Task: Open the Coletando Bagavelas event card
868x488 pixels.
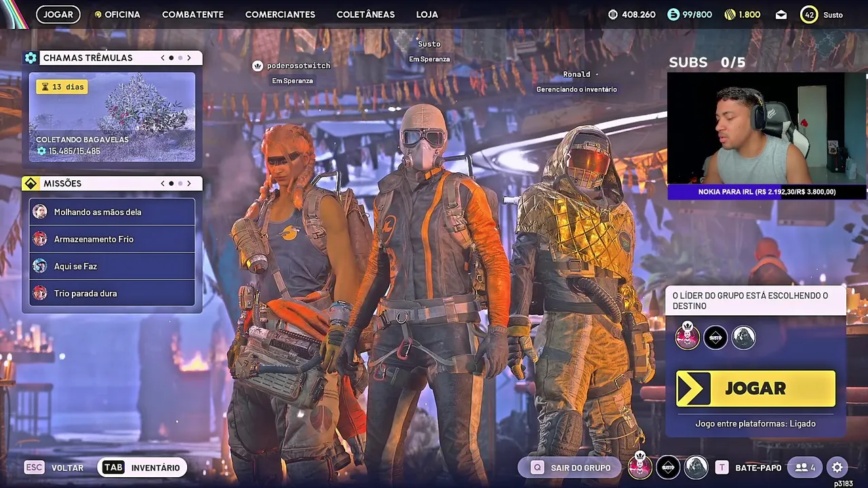Action: coord(112,117)
